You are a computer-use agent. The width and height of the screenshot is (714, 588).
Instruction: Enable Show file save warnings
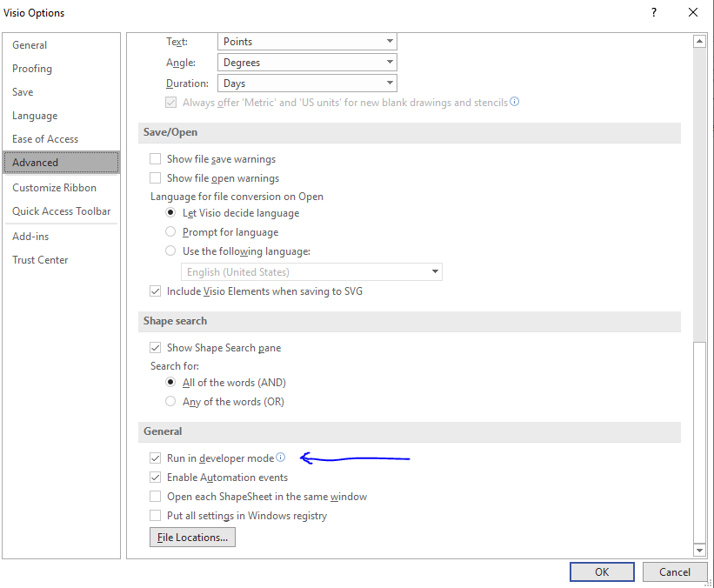tap(156, 158)
